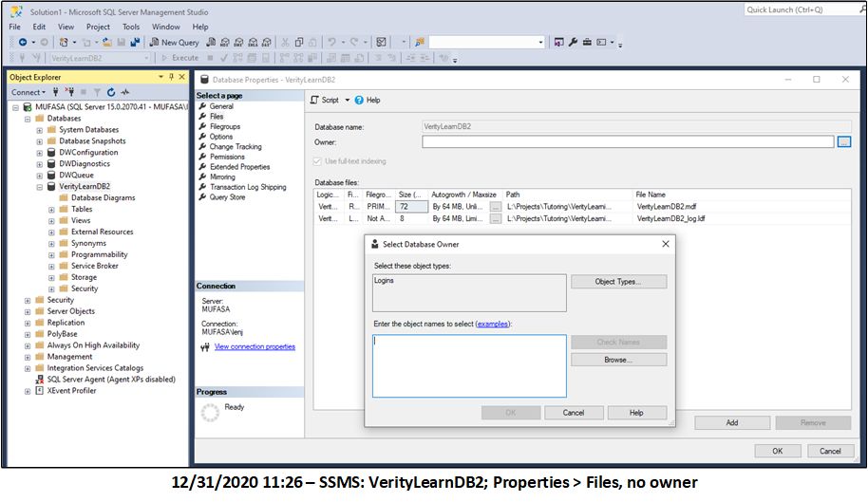Open the Tools menu
The width and height of the screenshot is (868, 502).
[x=131, y=27]
